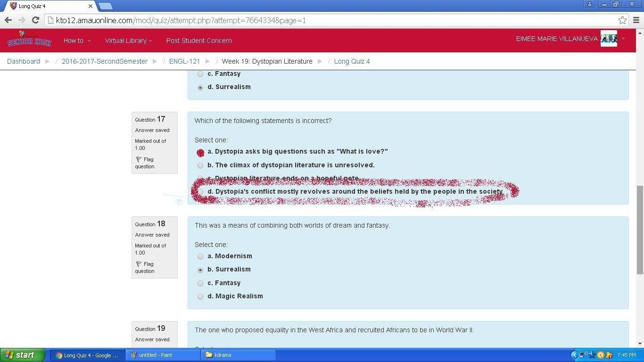Click the Question 18 number label
Image resolution: width=644 pixels, height=362 pixels.
click(x=150, y=224)
